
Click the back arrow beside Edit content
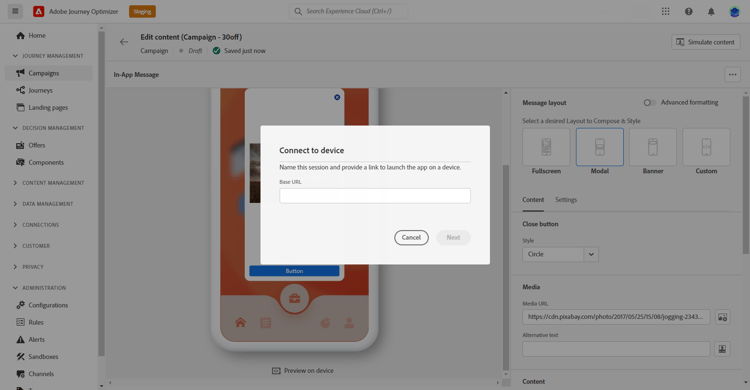pos(124,42)
